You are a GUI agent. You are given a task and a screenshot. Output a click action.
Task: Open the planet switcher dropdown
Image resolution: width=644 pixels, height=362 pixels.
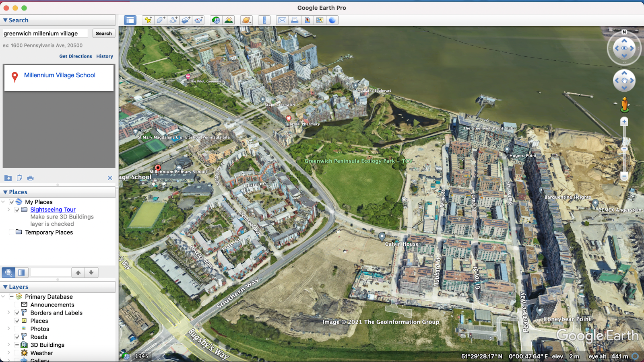point(246,20)
